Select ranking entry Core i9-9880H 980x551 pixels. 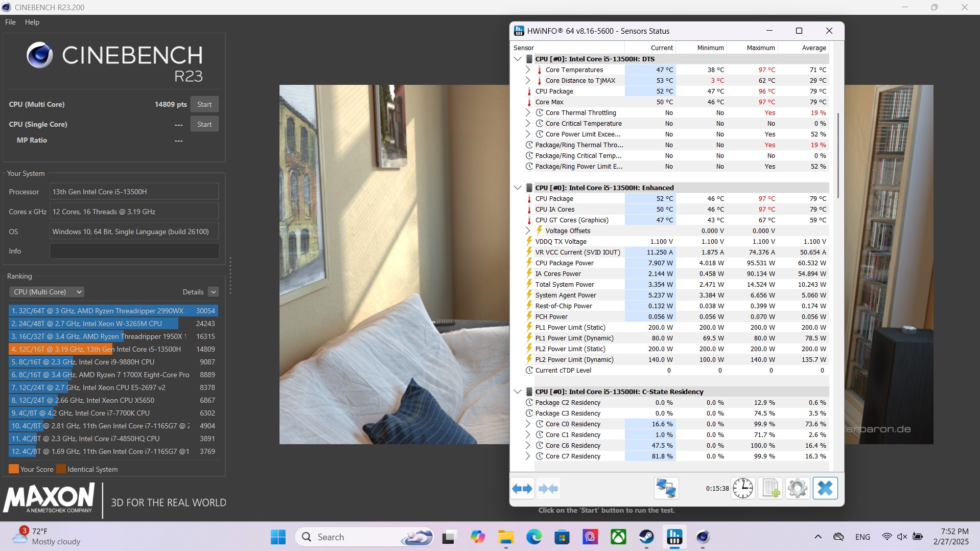[x=113, y=362]
